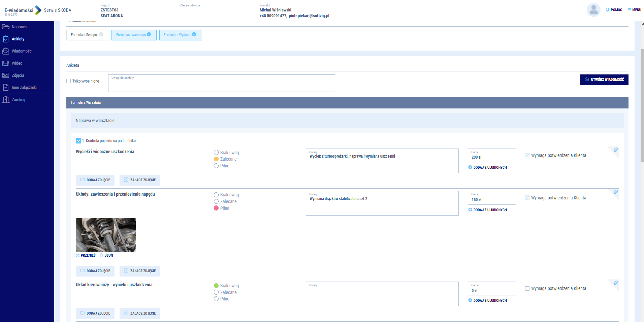Click Zamknij in the sidebar
The width and height of the screenshot is (644, 322).
tap(18, 100)
